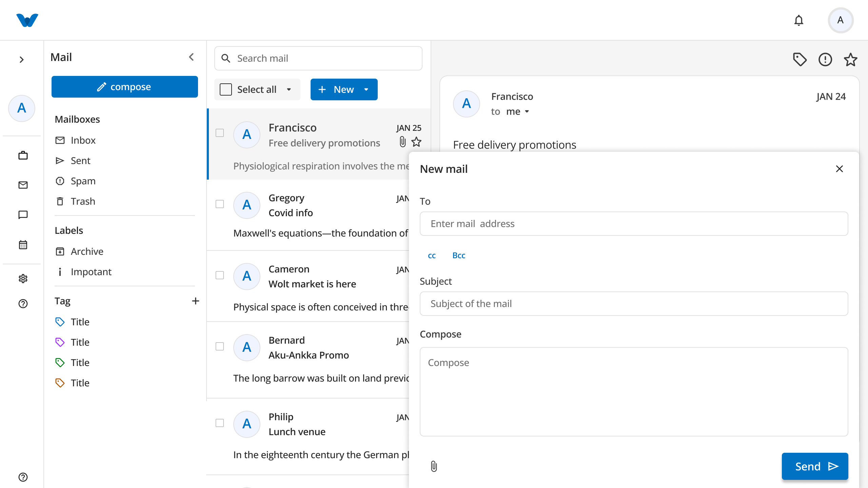Click the blue butterfly app logo
This screenshot has height=488, width=868.
[x=27, y=20]
